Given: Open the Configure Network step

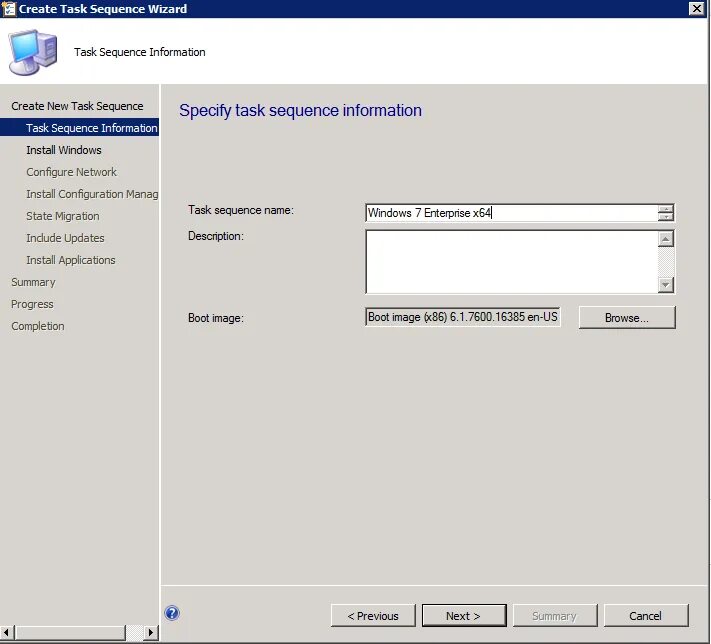Looking at the screenshot, I should [x=71, y=172].
